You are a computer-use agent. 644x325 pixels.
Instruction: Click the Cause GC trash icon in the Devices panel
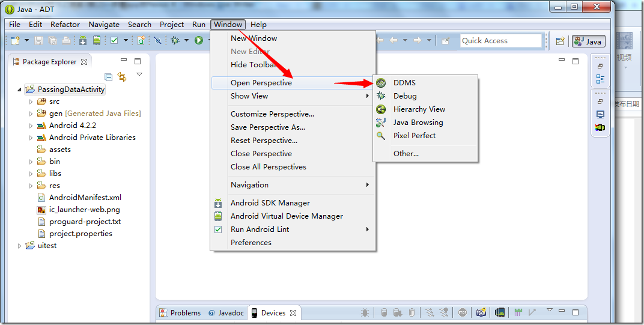(x=412, y=312)
